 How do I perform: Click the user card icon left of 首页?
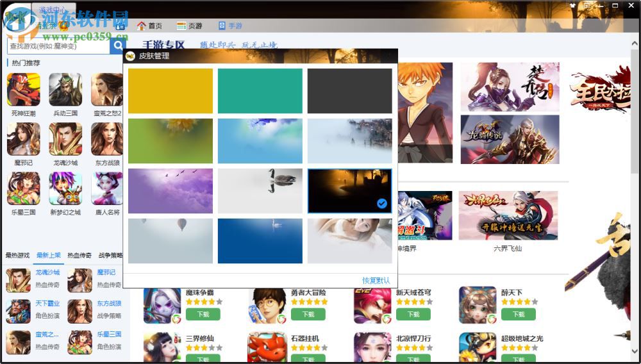tap(121, 26)
